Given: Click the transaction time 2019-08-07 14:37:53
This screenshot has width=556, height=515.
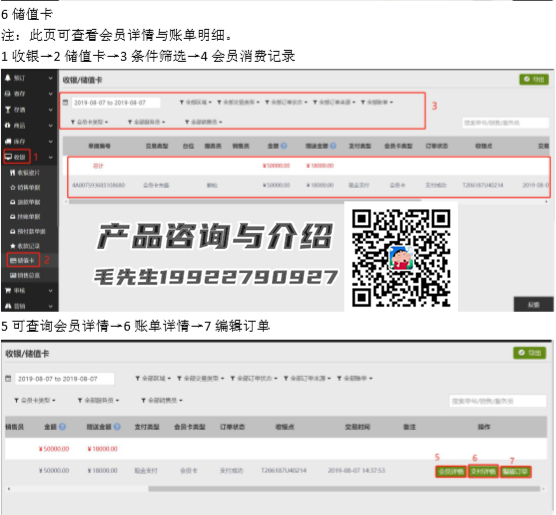Looking at the screenshot, I should point(356,470).
